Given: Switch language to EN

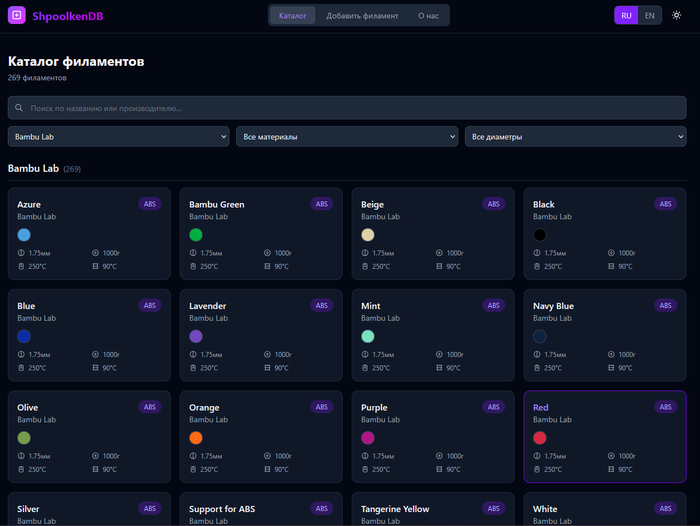Looking at the screenshot, I should point(650,16).
